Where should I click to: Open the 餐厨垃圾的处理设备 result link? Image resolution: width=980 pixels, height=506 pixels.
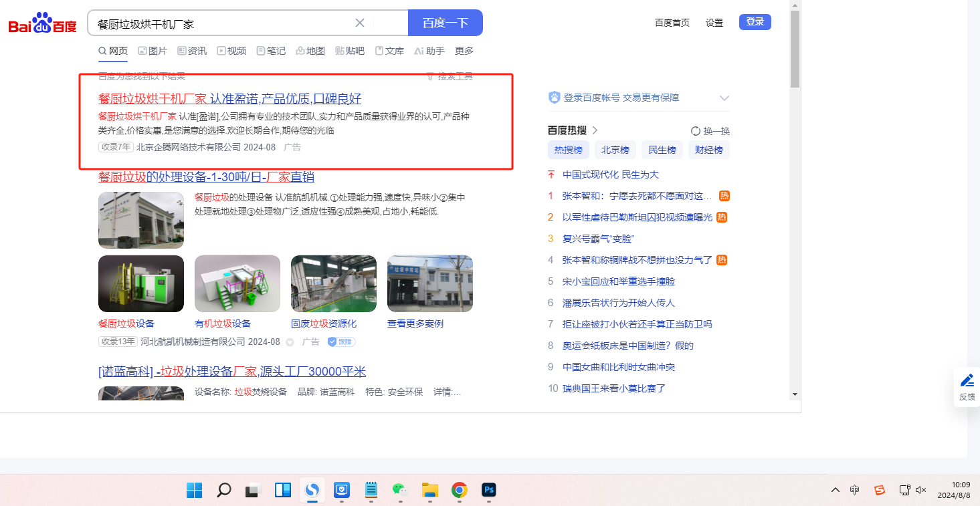206,177
